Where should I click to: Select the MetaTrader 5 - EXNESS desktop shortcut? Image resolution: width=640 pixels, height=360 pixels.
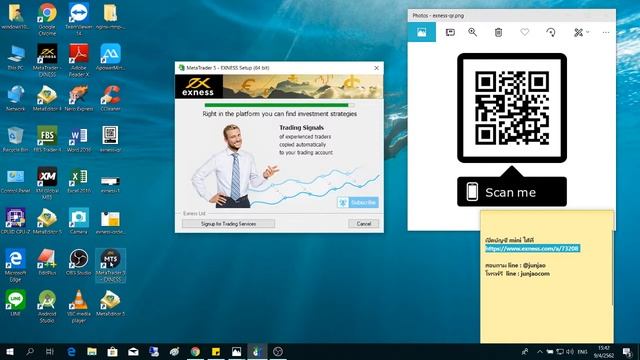(111, 265)
